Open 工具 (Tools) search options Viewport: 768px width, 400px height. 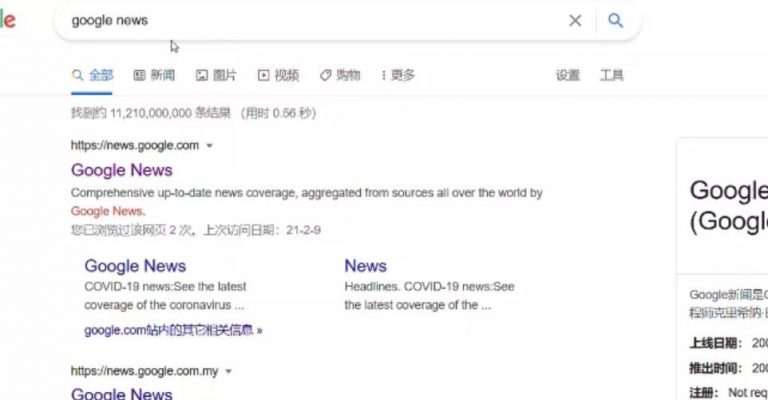coord(611,75)
